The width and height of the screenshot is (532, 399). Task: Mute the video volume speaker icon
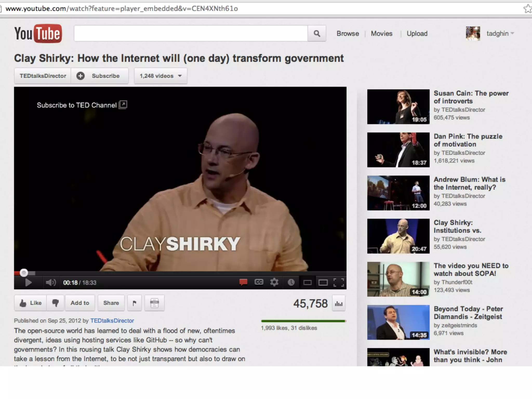[51, 282]
